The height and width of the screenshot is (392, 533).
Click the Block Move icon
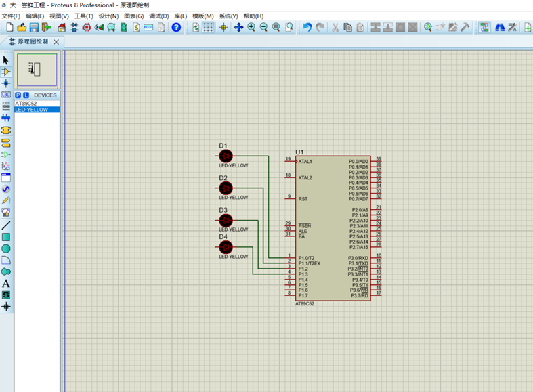[x=388, y=27]
